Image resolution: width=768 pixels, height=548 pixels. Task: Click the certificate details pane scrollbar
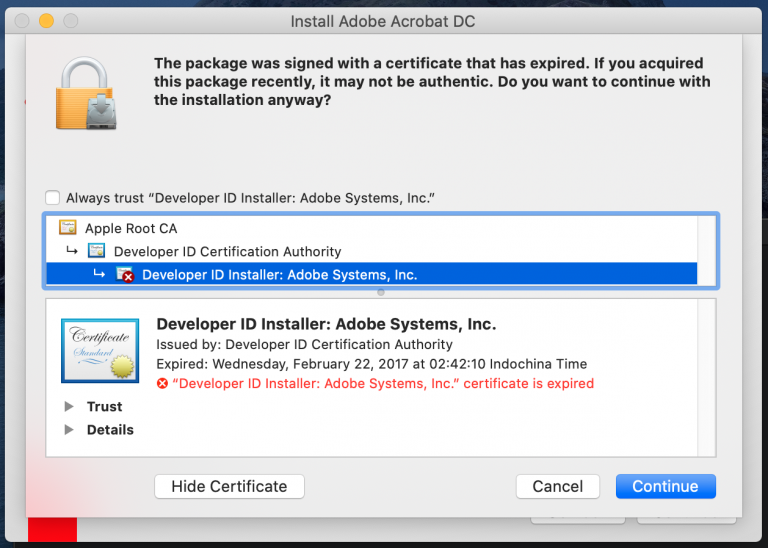tap(706, 378)
